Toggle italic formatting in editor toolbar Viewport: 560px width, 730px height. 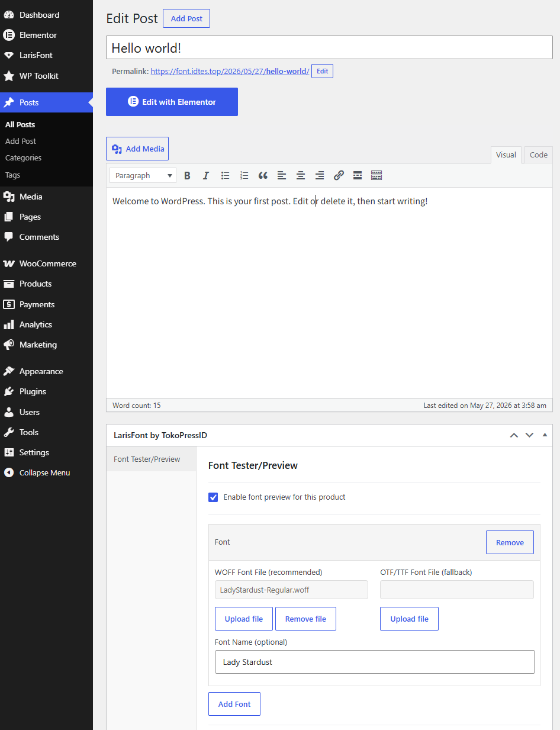tap(206, 175)
